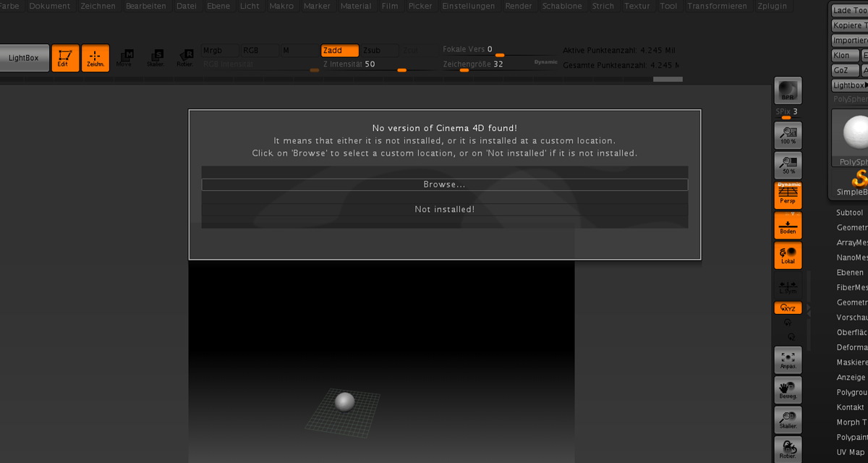Expand the Morph Target section

(x=851, y=422)
